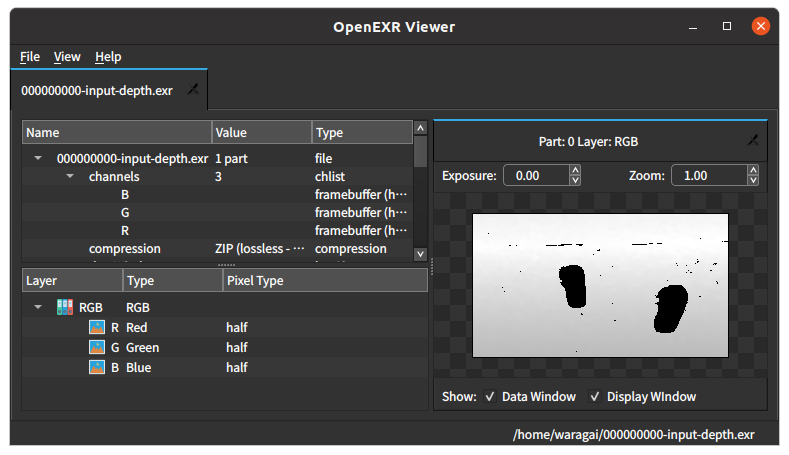Click the layer table Type column header
This screenshot has height=455, width=789.
tap(173, 280)
